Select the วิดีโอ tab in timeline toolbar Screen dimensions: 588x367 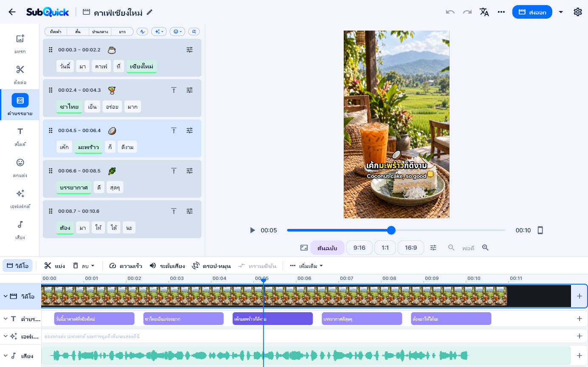click(x=17, y=266)
